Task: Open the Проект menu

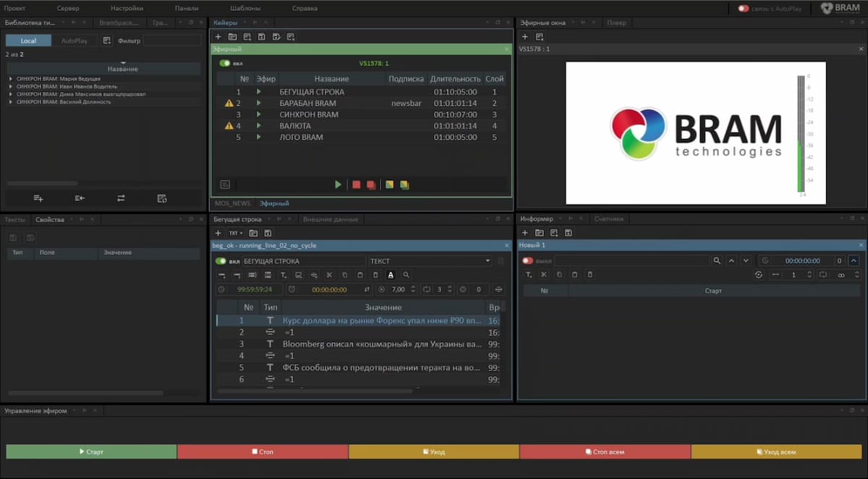Action: tap(14, 8)
